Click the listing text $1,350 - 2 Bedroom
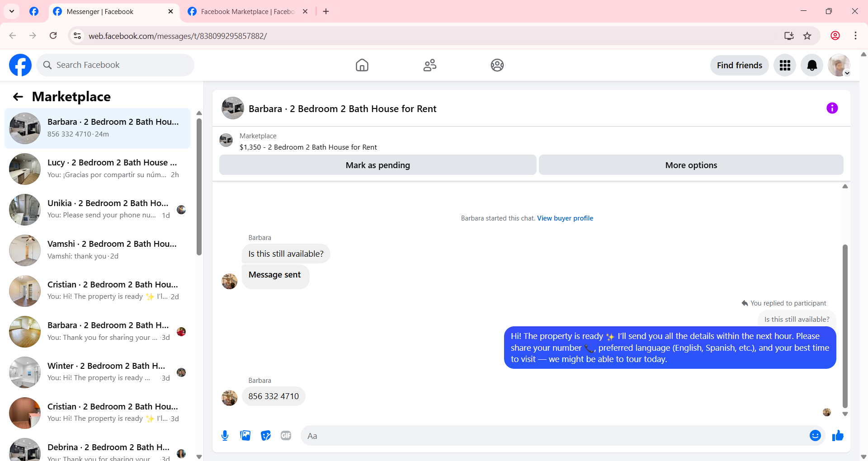This screenshot has height=461, width=868. point(308,147)
